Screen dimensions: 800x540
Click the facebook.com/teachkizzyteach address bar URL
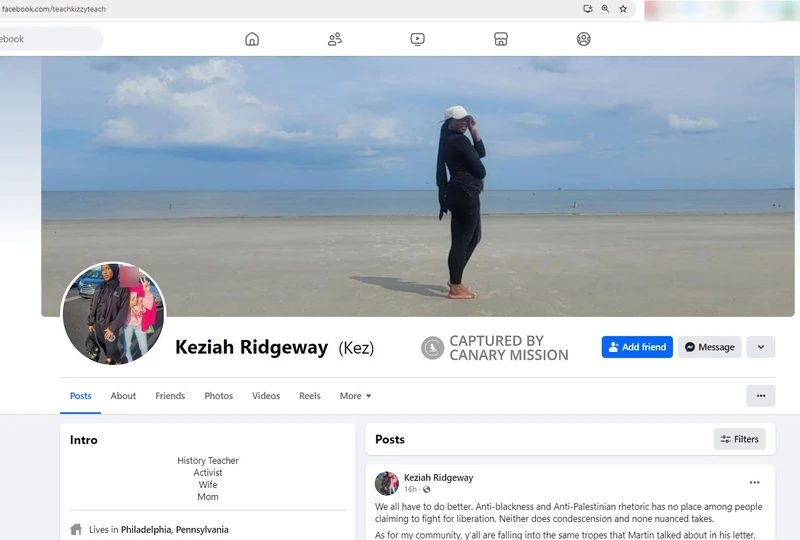point(54,9)
